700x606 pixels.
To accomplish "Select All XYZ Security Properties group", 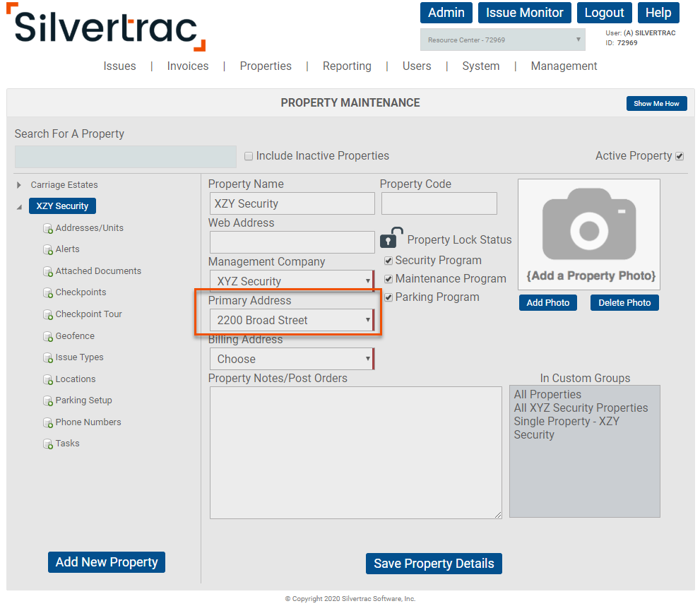I will click(581, 408).
